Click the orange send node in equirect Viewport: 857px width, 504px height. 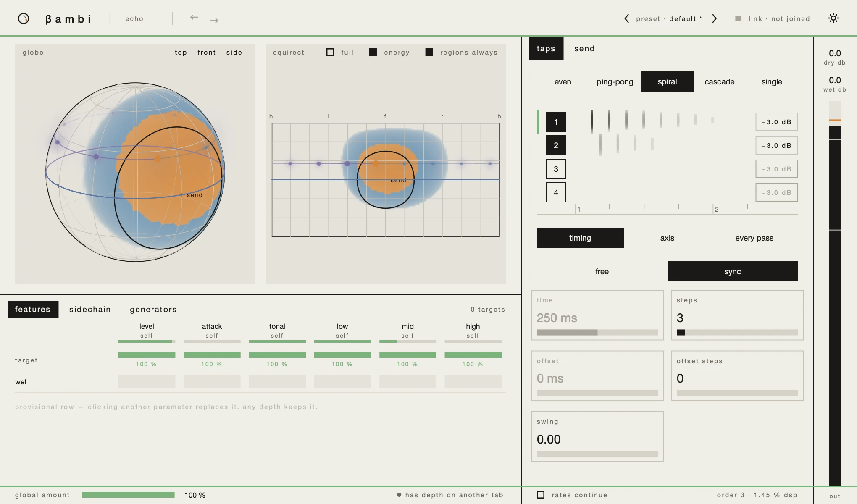(x=376, y=164)
